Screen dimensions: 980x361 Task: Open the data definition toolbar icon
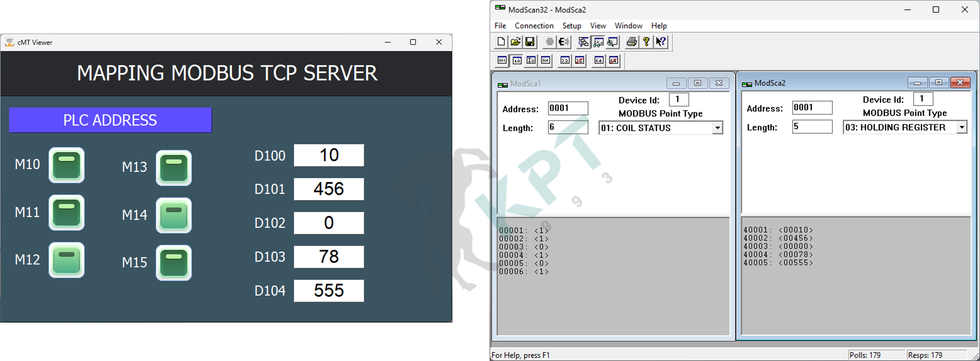583,42
